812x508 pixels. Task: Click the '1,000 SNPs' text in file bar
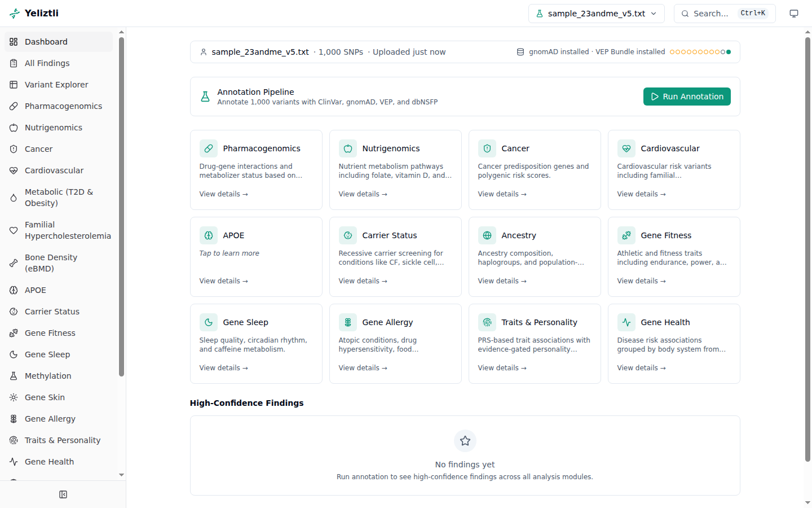341,52
